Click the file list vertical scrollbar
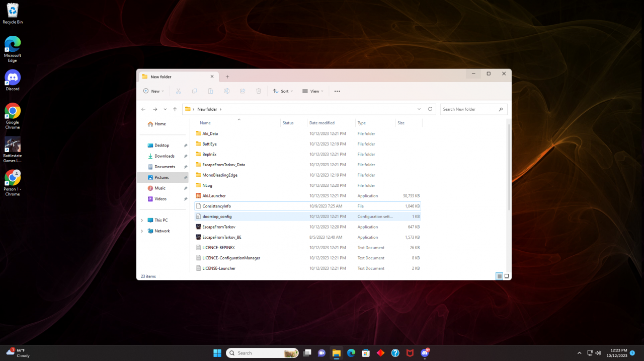Image resolution: width=644 pixels, height=361 pixels. [509, 168]
